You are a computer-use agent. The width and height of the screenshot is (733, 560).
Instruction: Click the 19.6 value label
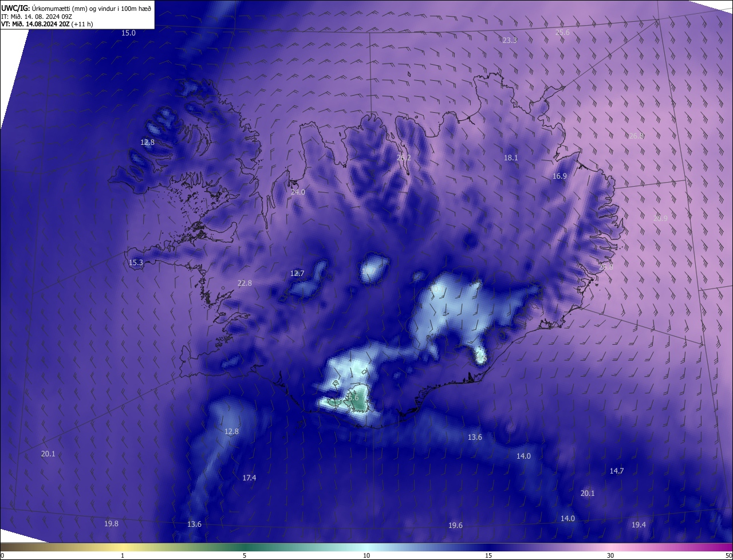[455, 526]
